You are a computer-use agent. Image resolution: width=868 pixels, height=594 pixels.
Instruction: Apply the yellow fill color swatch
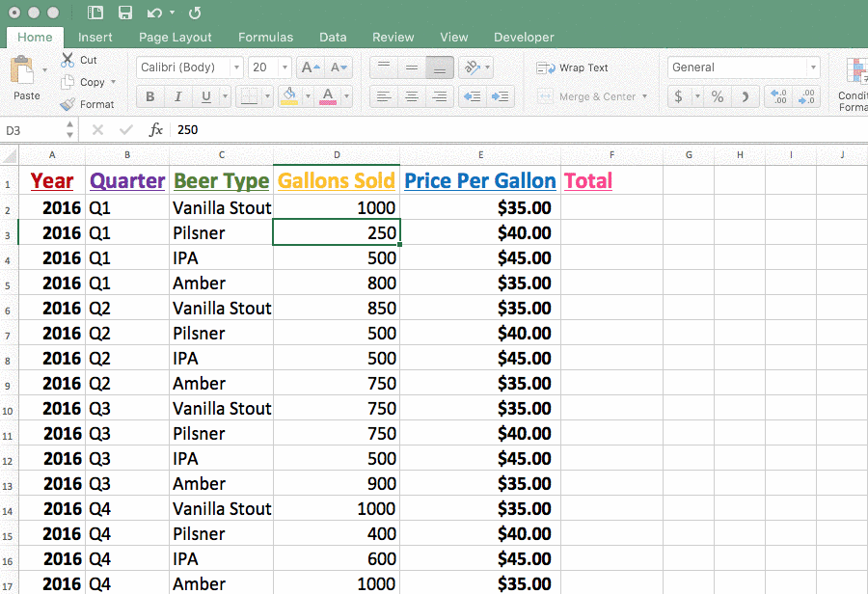click(x=288, y=96)
